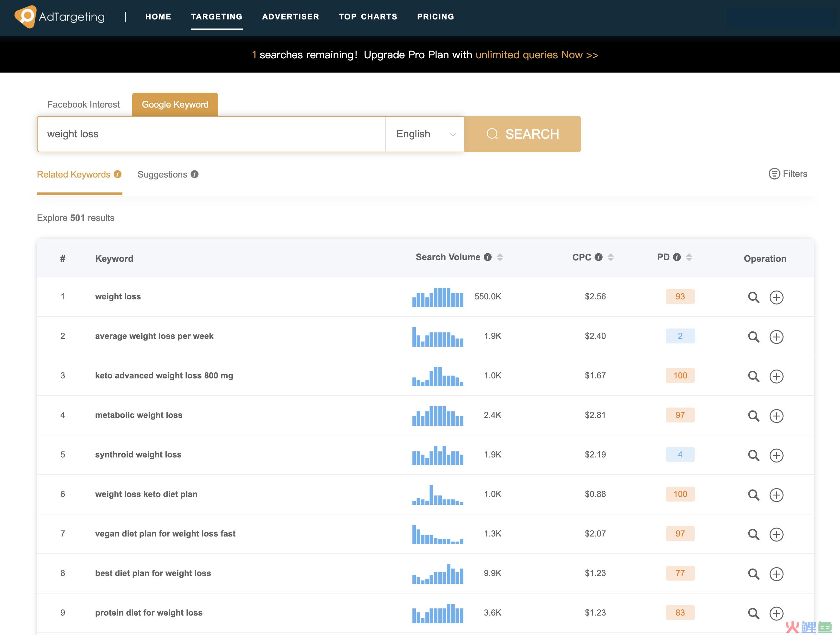Click info icon next to Related Keywords
This screenshot has height=635, width=840.
[x=118, y=174]
